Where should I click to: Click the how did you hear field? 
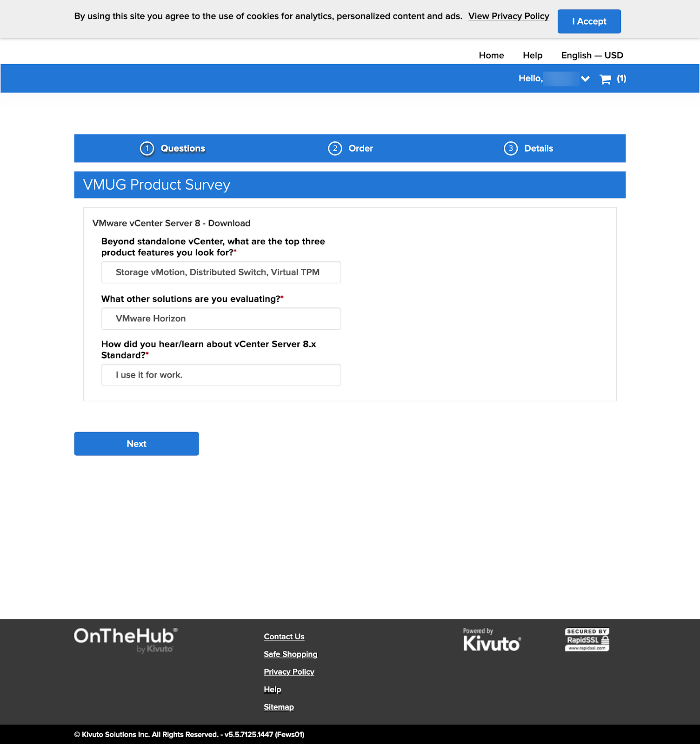(x=221, y=375)
